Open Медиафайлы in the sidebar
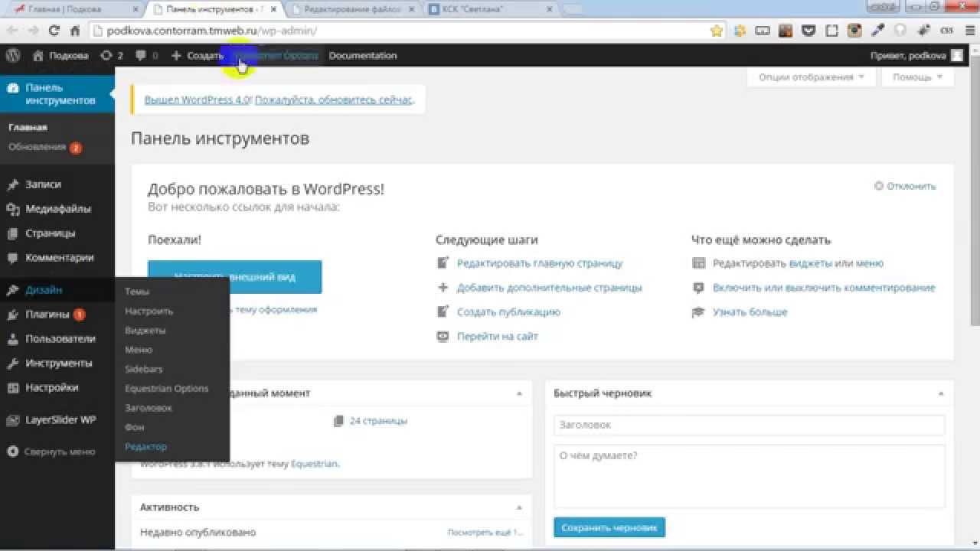Image resolution: width=980 pixels, height=551 pixels. [x=57, y=209]
